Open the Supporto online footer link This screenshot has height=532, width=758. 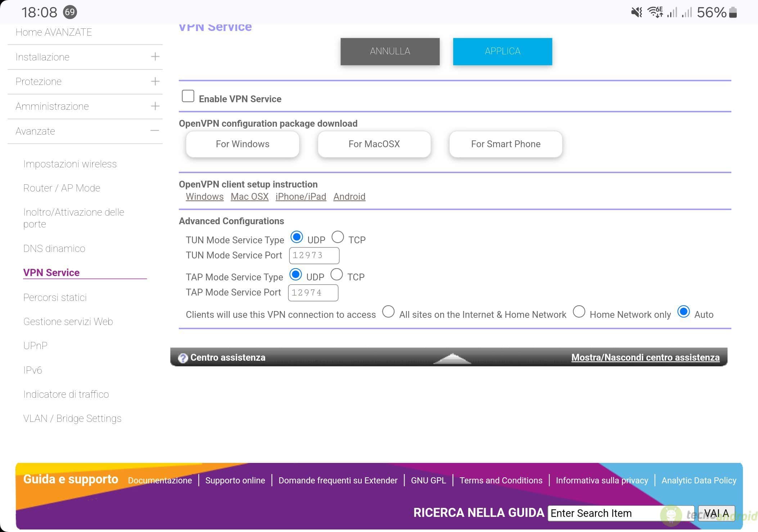click(235, 481)
